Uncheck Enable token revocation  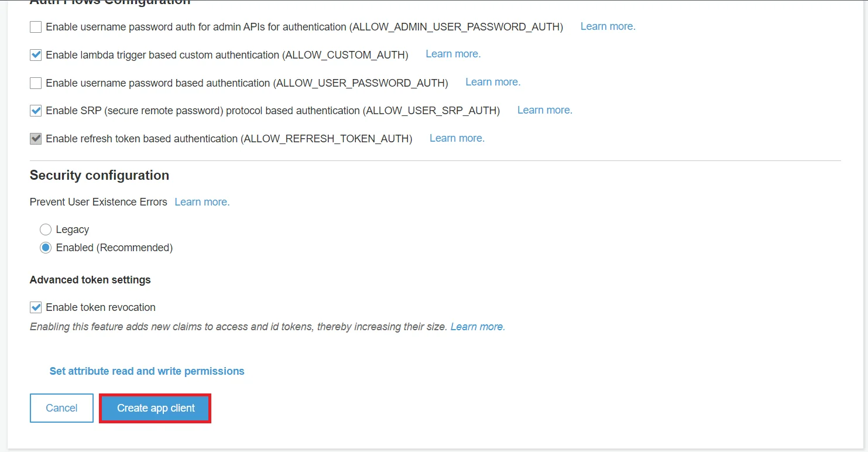(36, 307)
